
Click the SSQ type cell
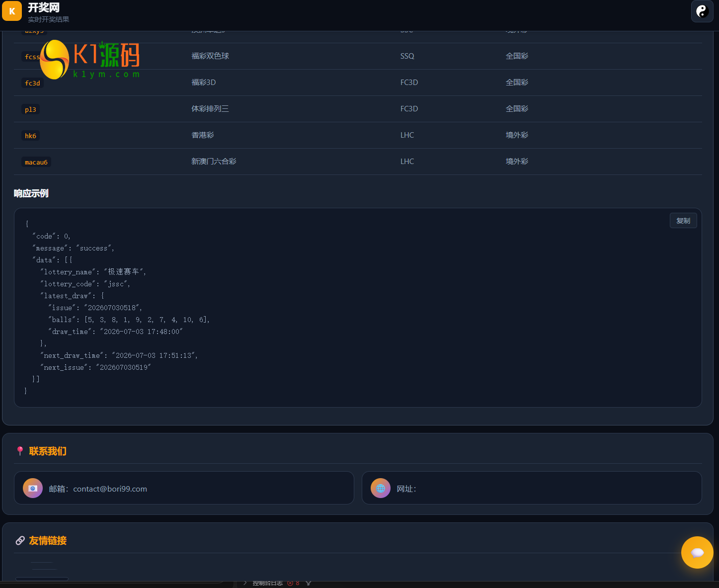click(x=407, y=56)
